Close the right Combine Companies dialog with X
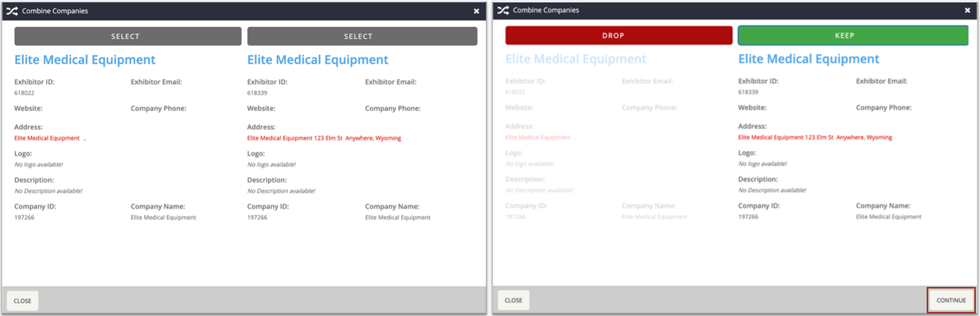980x316 pixels. point(967,10)
